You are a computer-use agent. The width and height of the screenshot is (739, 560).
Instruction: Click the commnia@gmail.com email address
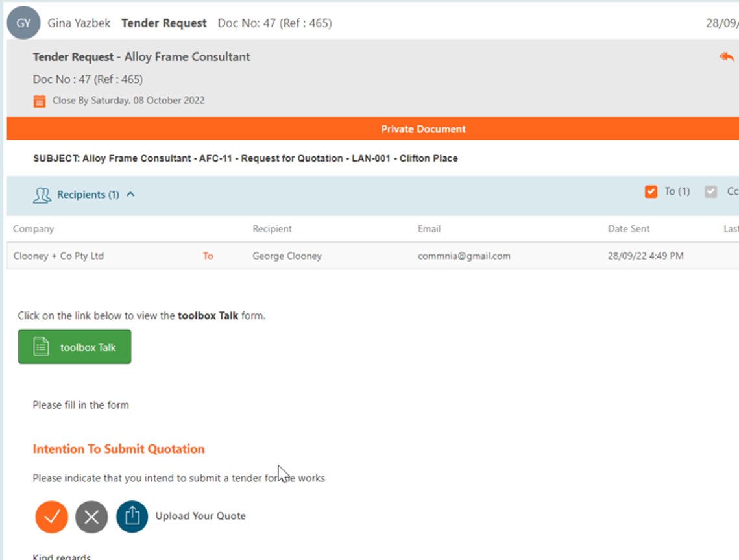click(x=465, y=256)
